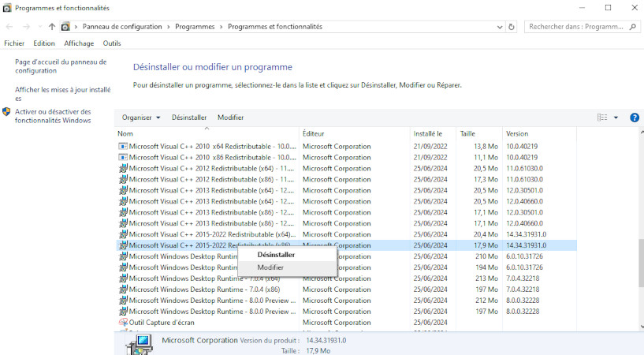Image resolution: width=644 pixels, height=355 pixels.
Task: Click the refresh icon beside the address bar
Action: (512, 27)
